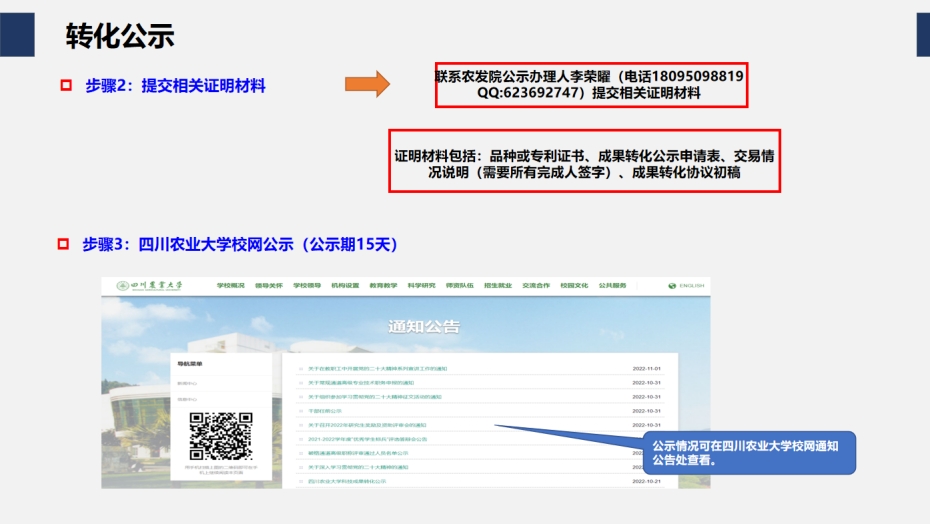Click contact text with phone 18095098819
The image size is (930, 524).
tap(590, 85)
